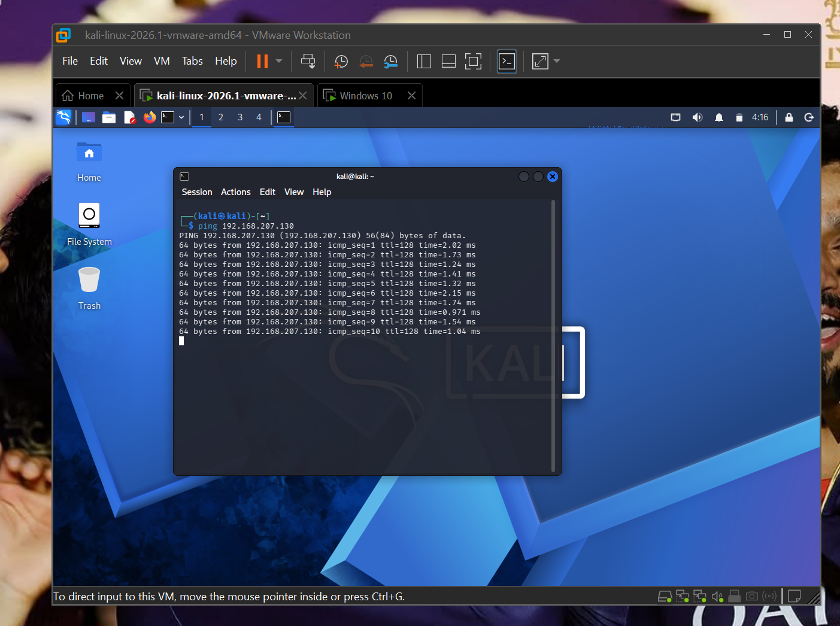
Task: Click the terminal cursor block
Action: (x=181, y=341)
